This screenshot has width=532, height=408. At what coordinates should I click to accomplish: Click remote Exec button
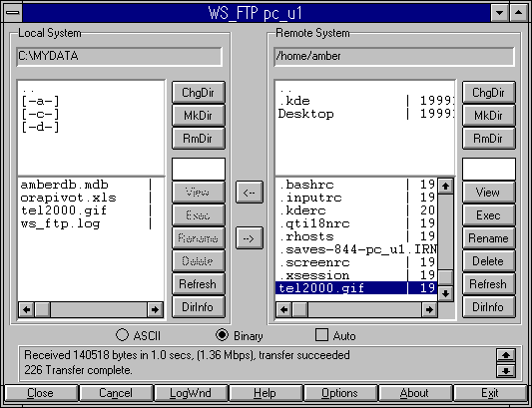tap(488, 215)
